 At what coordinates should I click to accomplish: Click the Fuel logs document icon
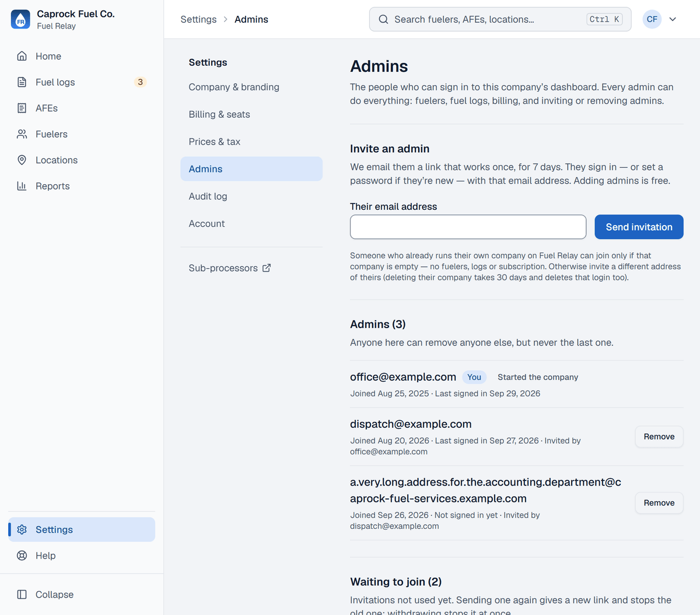pyautogui.click(x=22, y=82)
